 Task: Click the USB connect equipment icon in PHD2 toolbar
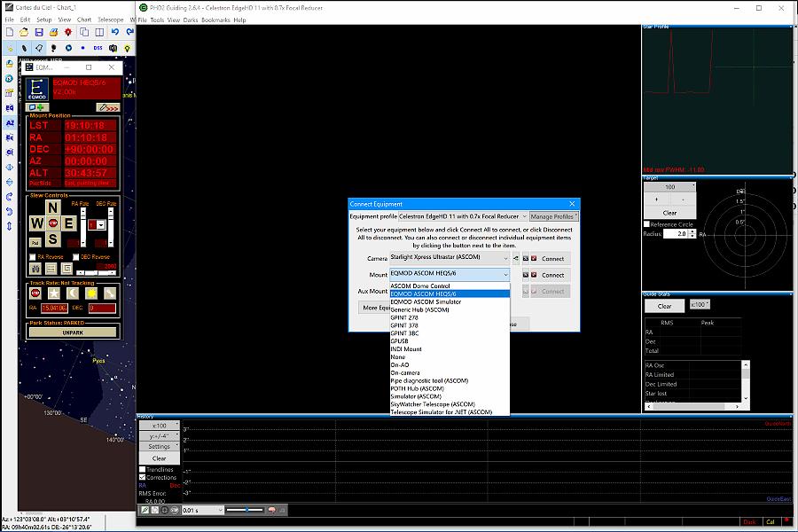coord(145,510)
